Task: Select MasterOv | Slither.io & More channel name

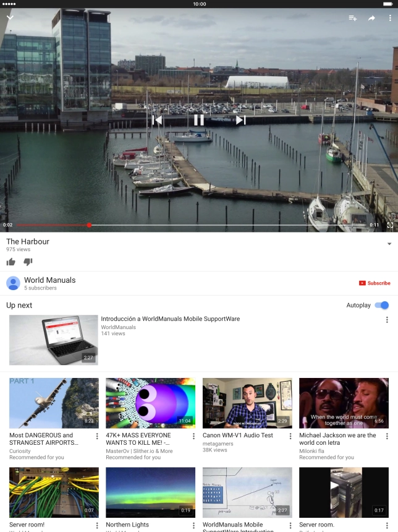Action: pos(139,451)
